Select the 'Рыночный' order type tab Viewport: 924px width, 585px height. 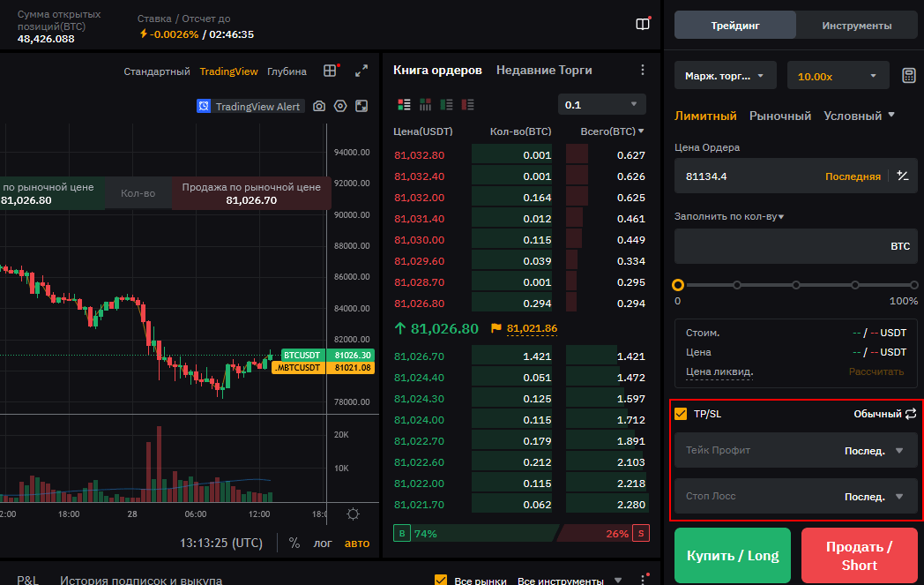tap(779, 116)
